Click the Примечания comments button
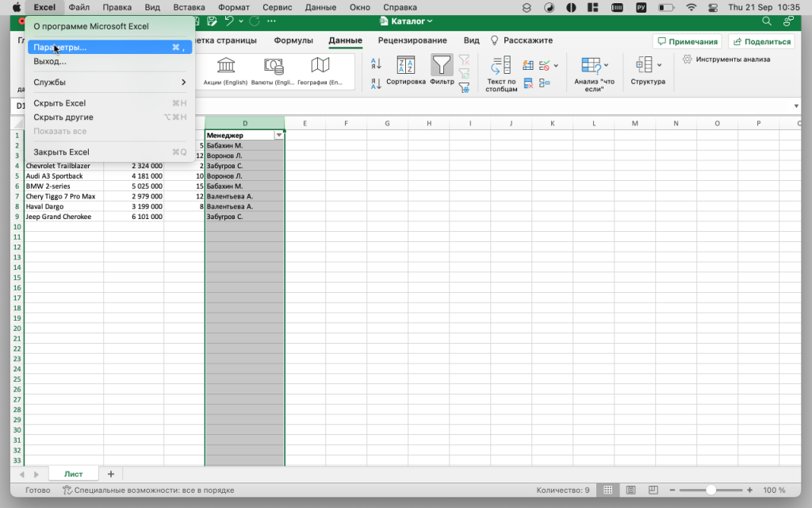Viewport: 812px width, 508px height. 688,41
